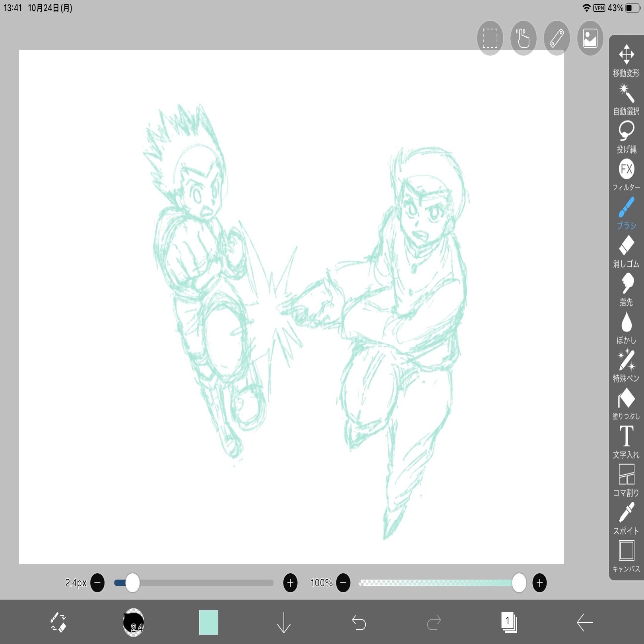The width and height of the screenshot is (644, 644).
Task: Decrease opacity with minus button
Action: (343, 583)
